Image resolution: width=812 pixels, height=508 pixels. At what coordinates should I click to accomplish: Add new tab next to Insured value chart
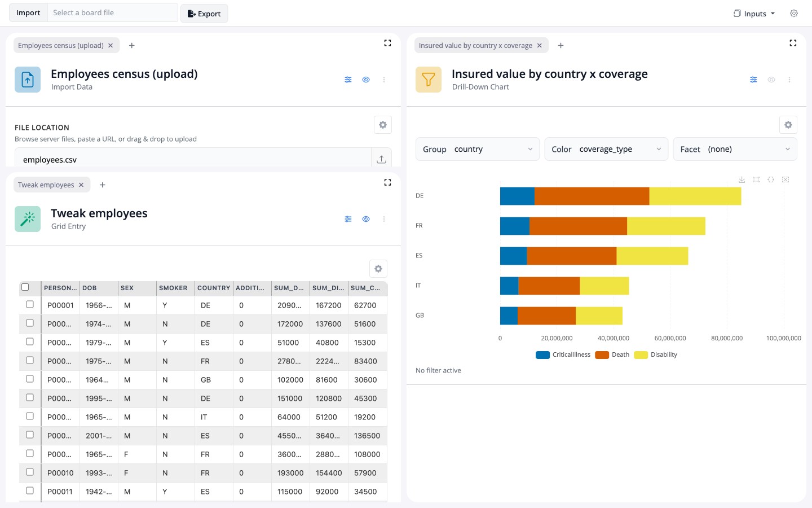point(561,46)
